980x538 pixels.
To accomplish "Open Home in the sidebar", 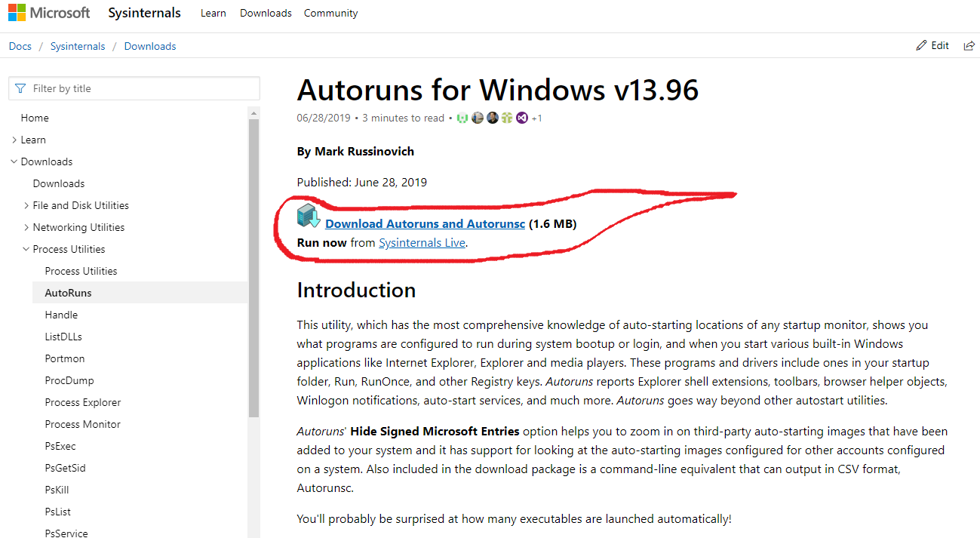I will click(x=35, y=118).
